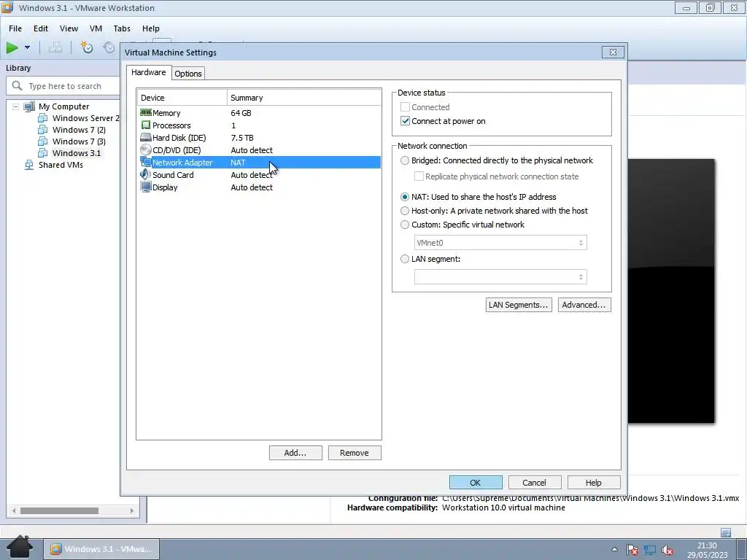Viewport: 747px width, 560px height.
Task: Show hidden tray icons arrow
Action: pos(614,550)
